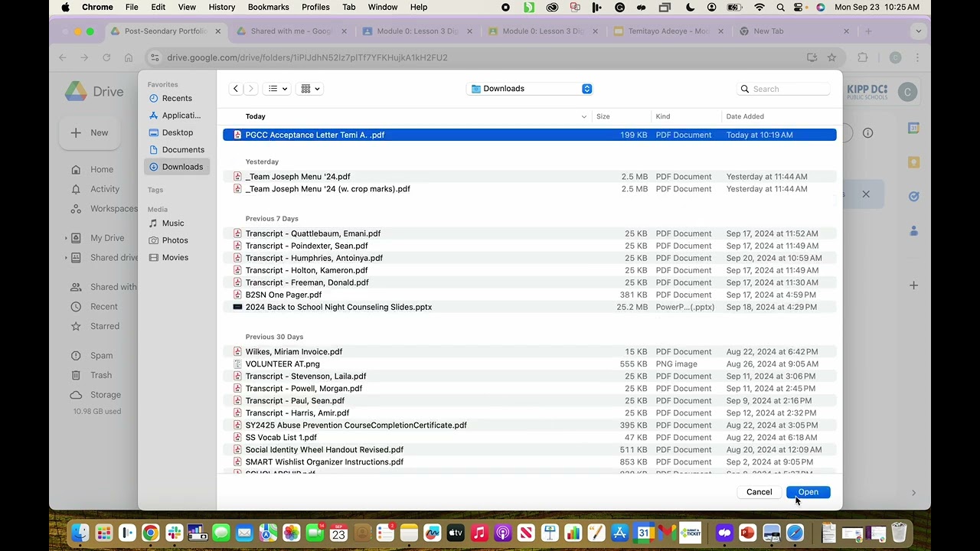Bookmark this page with star icon
The height and width of the screenshot is (551, 980).
(831, 57)
